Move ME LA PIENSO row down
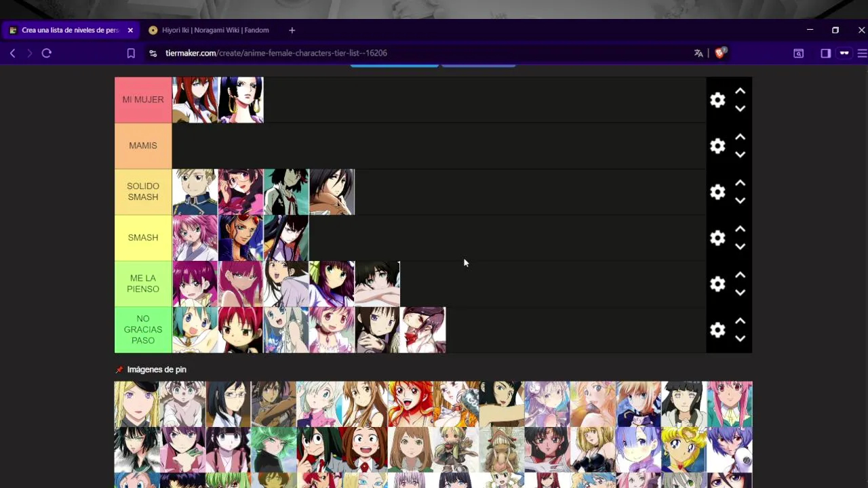 click(x=741, y=293)
